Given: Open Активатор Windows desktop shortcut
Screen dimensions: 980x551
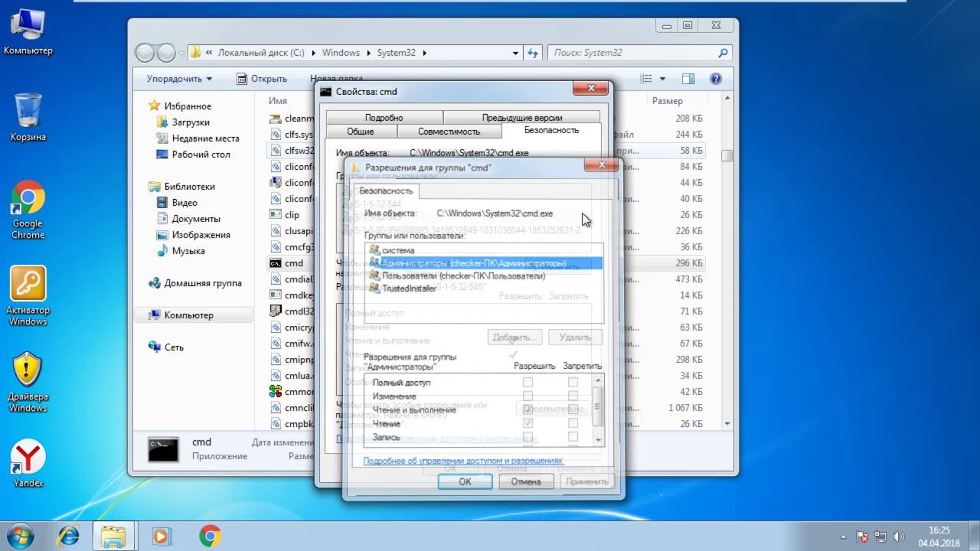Looking at the screenshot, I should point(28,296).
